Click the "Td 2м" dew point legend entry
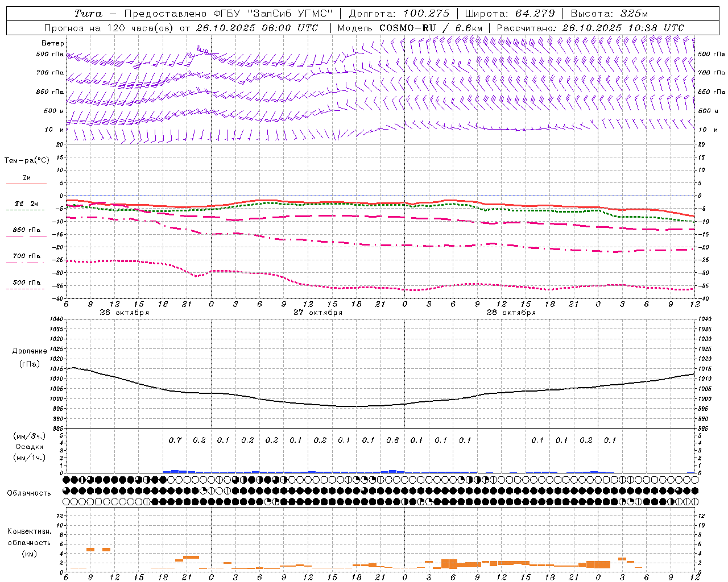 coord(26,203)
